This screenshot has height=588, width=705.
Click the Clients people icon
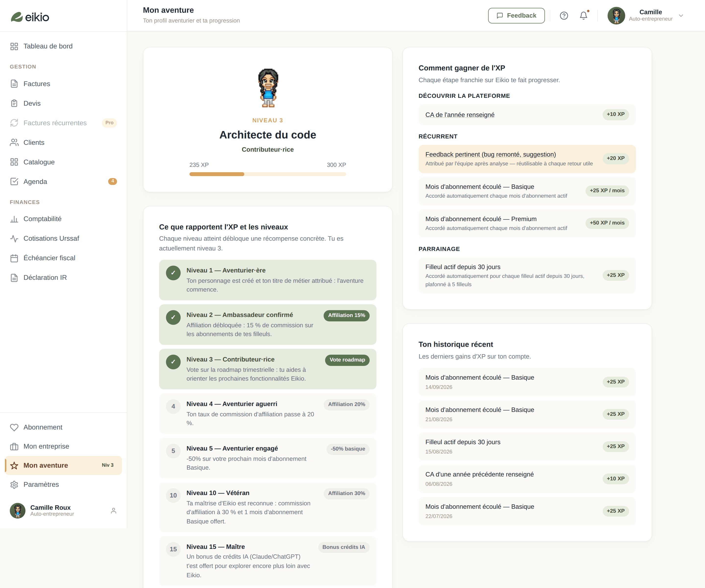coord(14,143)
